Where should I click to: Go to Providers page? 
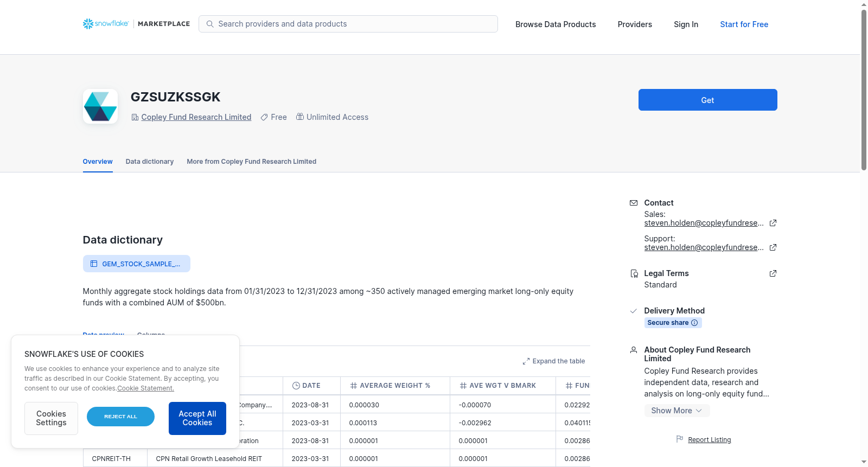click(635, 24)
